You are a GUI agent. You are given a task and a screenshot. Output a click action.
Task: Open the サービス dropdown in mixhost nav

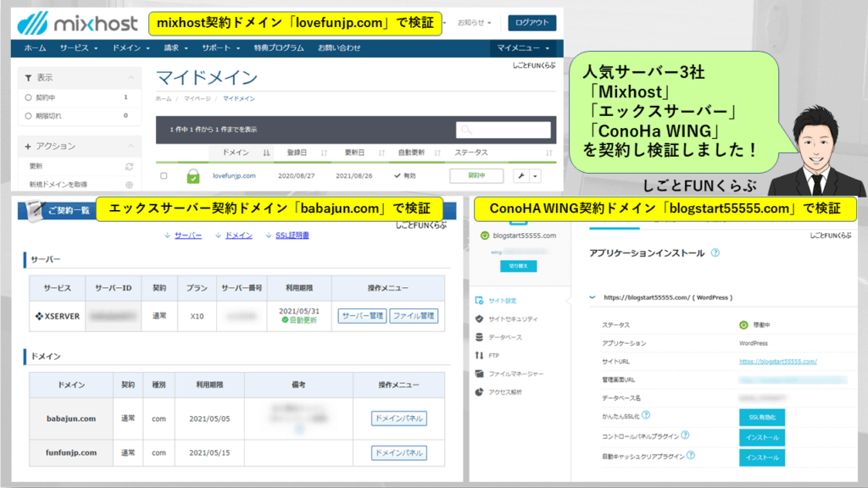pos(79,48)
